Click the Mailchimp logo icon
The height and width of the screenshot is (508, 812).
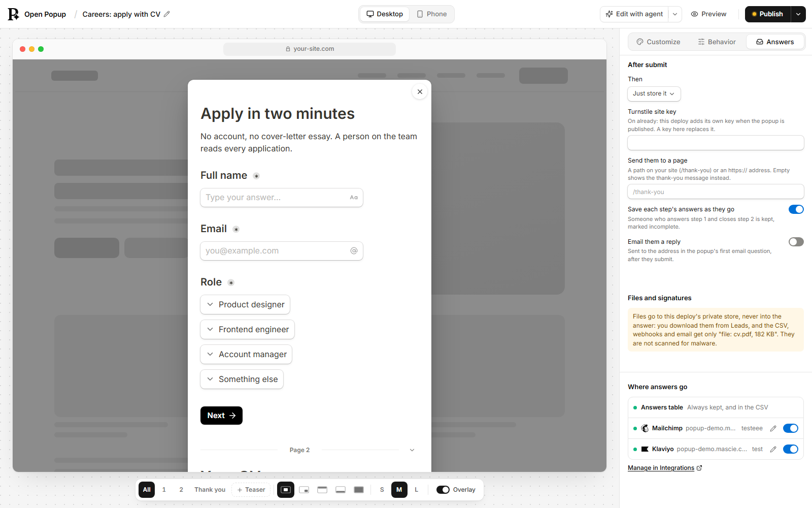pyautogui.click(x=645, y=428)
